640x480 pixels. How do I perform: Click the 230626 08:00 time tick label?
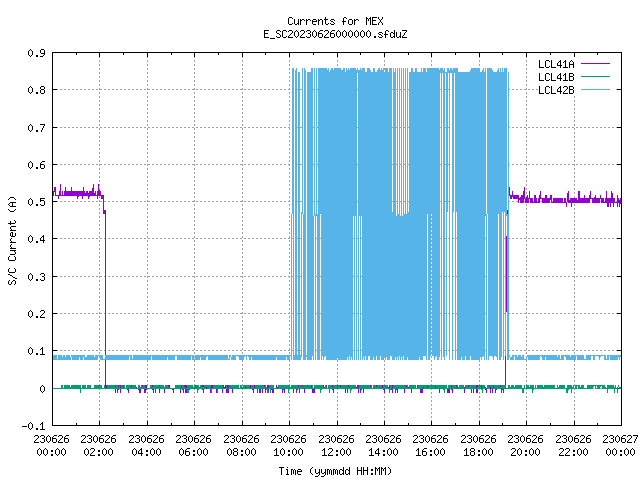click(x=241, y=446)
